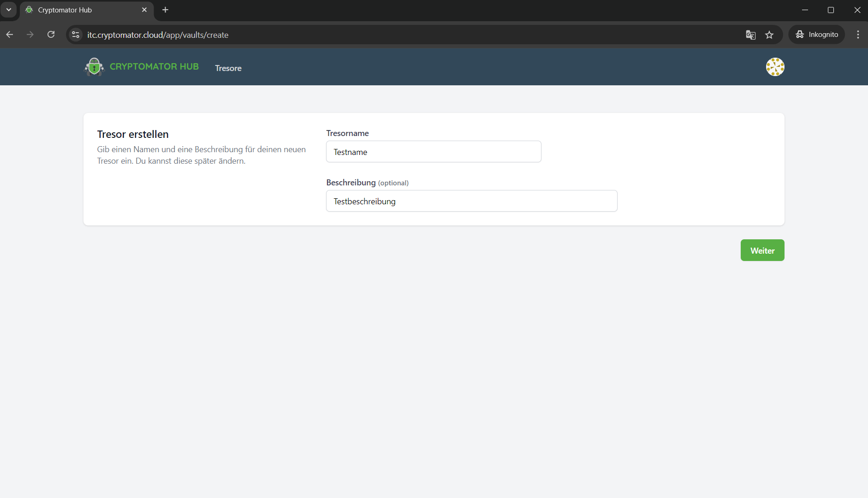The width and height of the screenshot is (868, 498).
Task: Open Chrome's three-dot menu
Action: pyautogui.click(x=858, y=35)
